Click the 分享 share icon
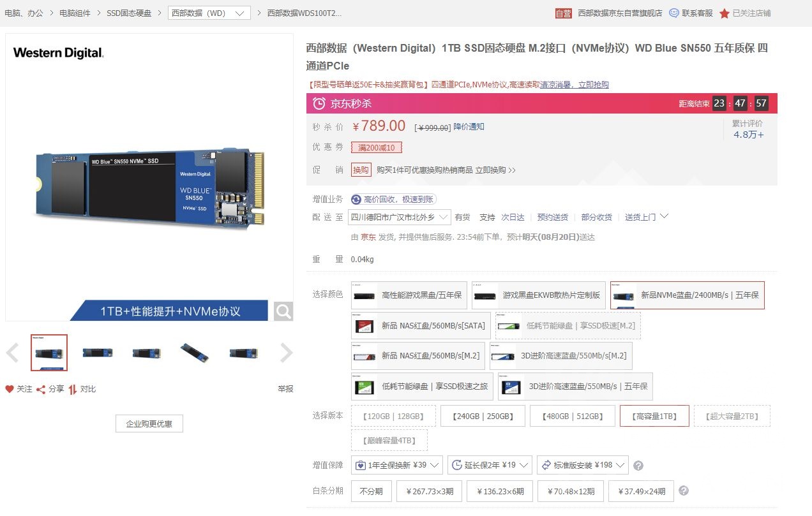 coord(40,389)
